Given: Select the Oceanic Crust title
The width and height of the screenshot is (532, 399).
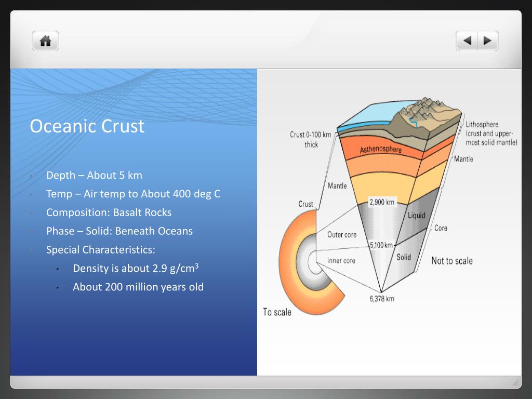Looking at the screenshot, I should pos(87,126).
